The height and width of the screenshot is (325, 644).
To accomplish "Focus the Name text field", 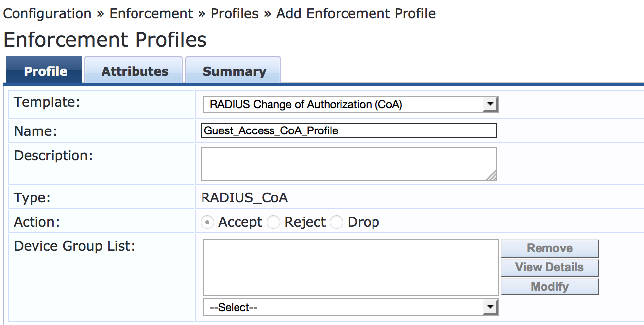I will pos(348,130).
